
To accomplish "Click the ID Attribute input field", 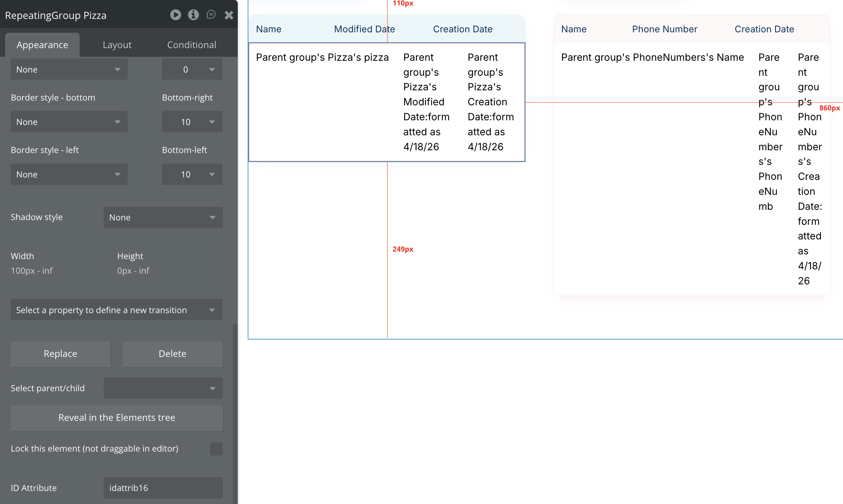I will point(163,488).
